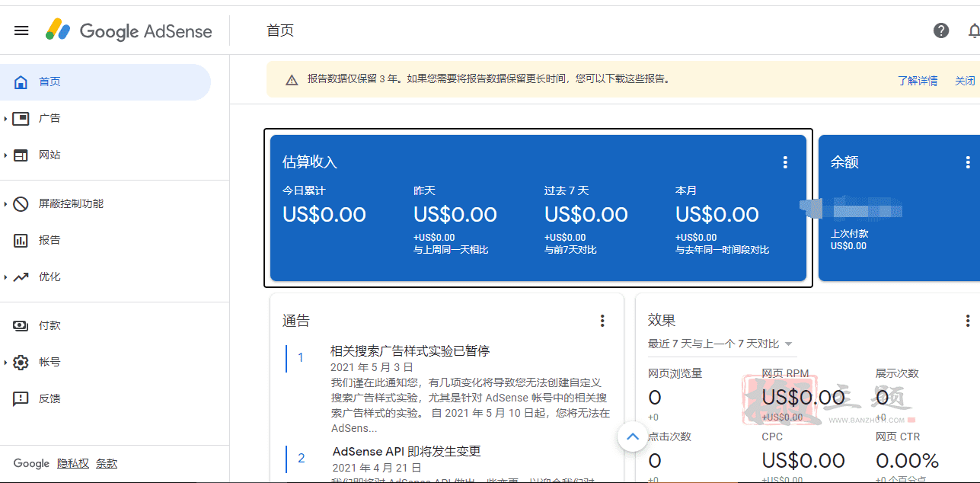Click the 昨天 US$0.00 amount

(455, 215)
